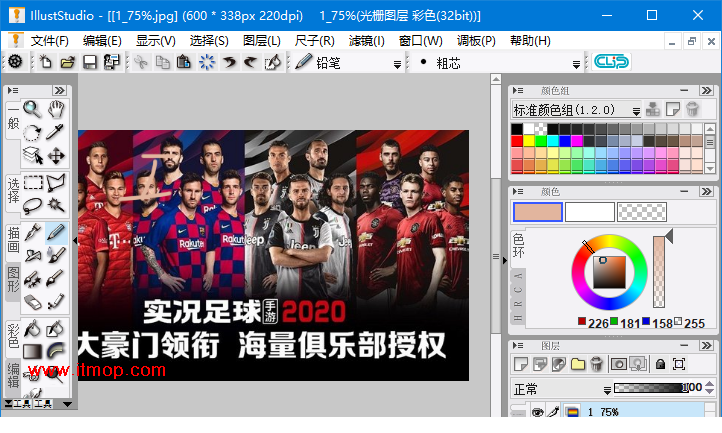722x433 pixels.
Task: Open the settings gear in the toolbar
Action: click(x=15, y=61)
